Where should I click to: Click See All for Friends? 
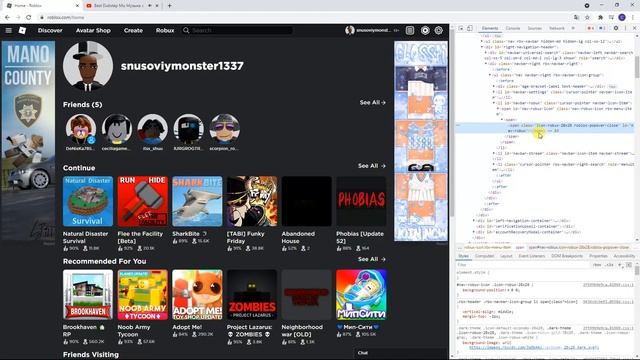tap(372, 102)
